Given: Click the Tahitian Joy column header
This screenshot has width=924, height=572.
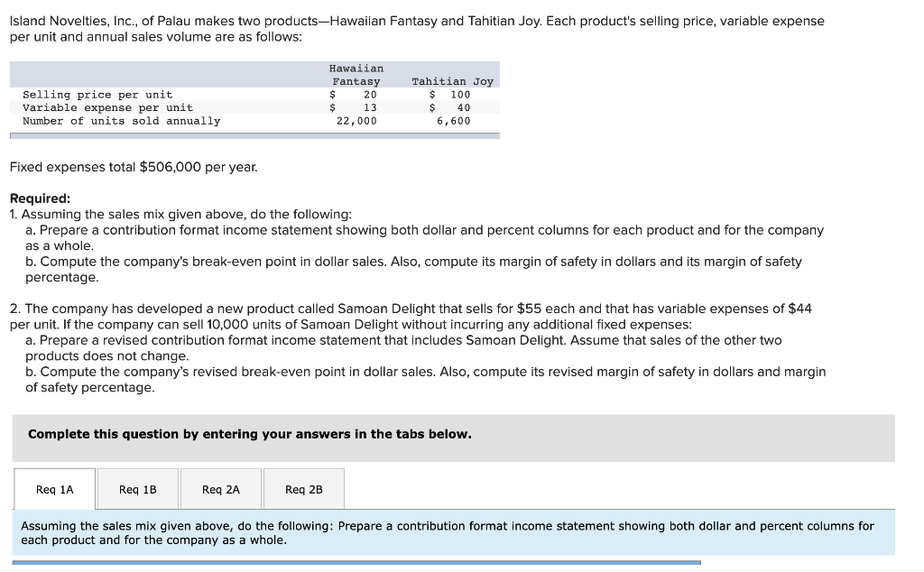Looking at the screenshot, I should click(452, 81).
